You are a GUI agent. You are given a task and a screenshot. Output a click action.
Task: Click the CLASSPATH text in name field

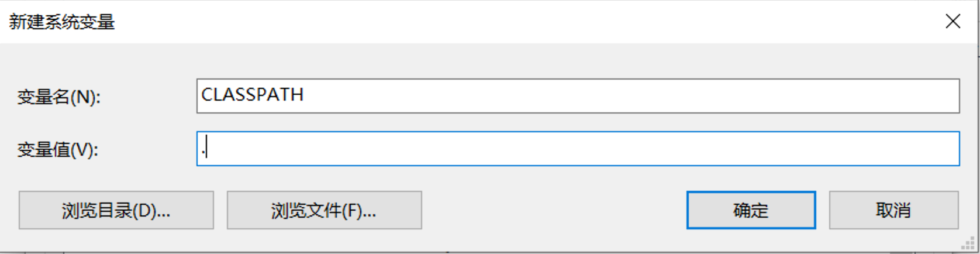point(252,95)
